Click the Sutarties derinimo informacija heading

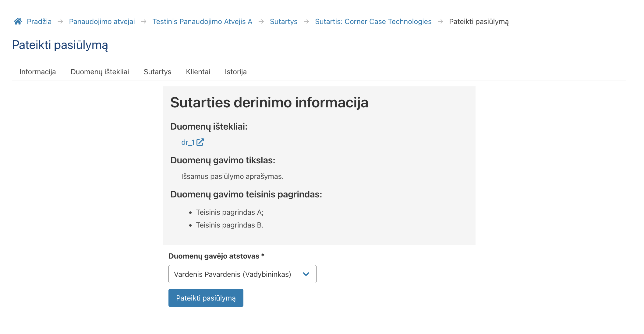pyautogui.click(x=269, y=102)
